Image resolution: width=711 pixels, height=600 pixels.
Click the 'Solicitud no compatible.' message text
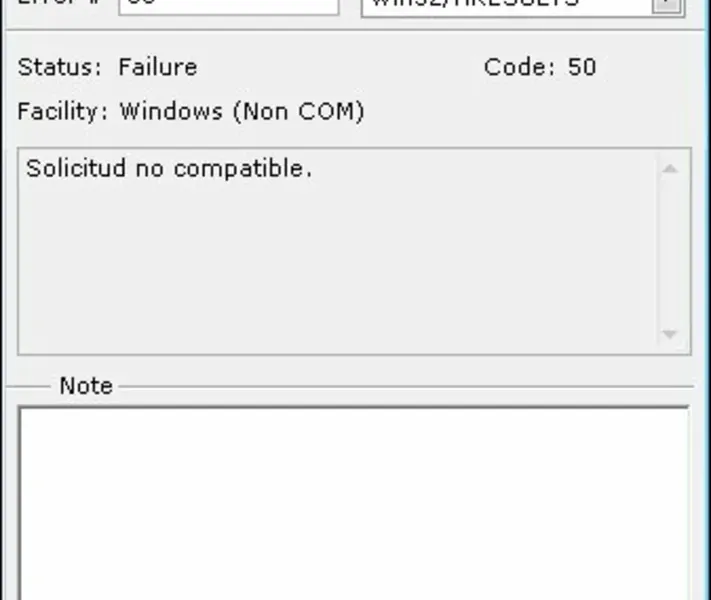[169, 168]
